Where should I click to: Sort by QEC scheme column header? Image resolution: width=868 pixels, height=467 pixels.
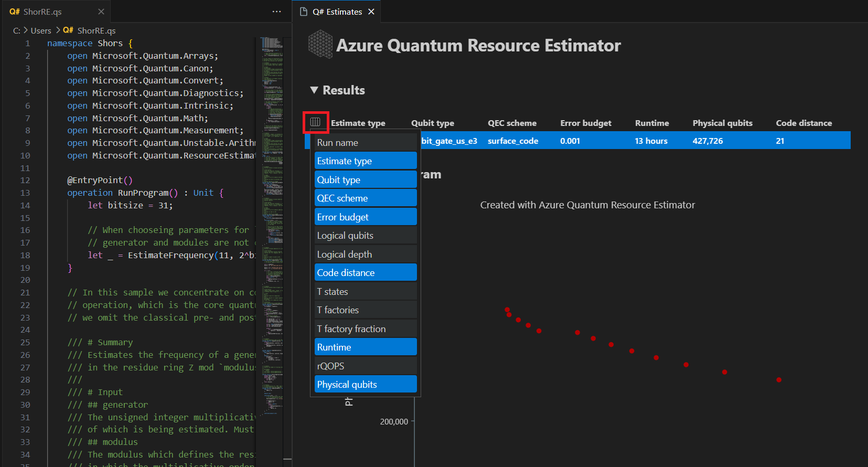(512, 123)
